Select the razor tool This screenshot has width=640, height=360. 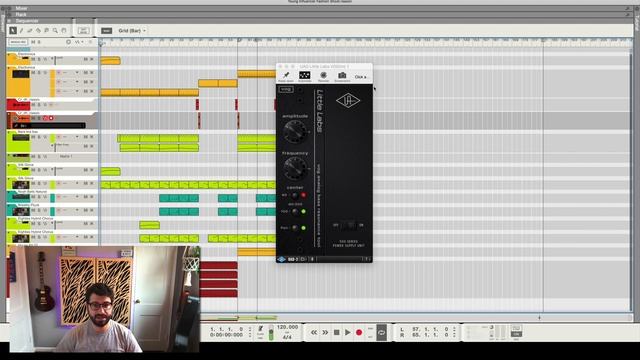pos(38,31)
